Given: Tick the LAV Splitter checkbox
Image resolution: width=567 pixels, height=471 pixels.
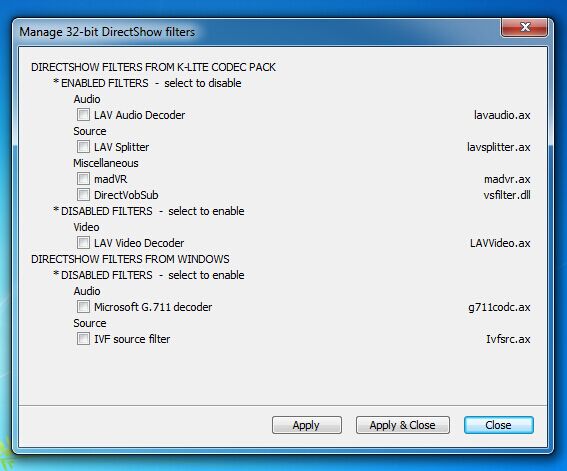Looking at the screenshot, I should point(83,147).
